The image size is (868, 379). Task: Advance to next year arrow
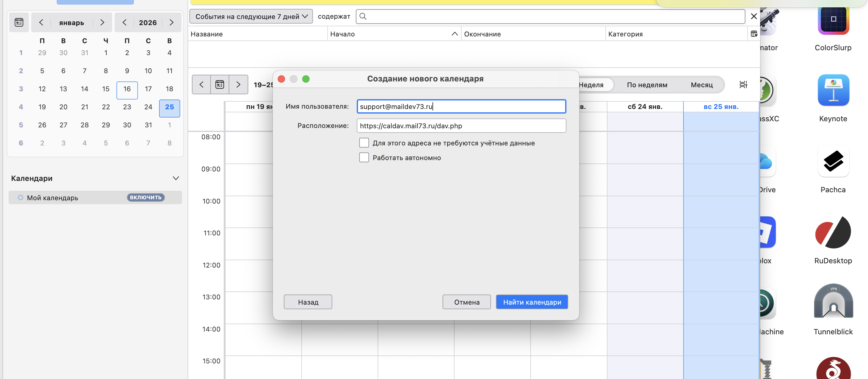pos(171,22)
